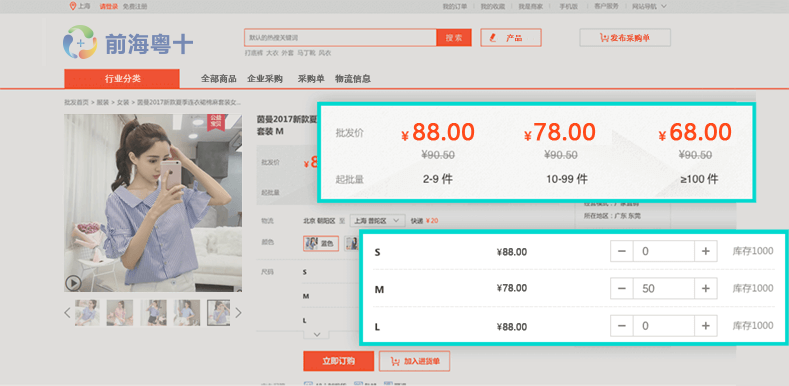
Task: Choose the 蓝色 color option
Action: [x=321, y=244]
